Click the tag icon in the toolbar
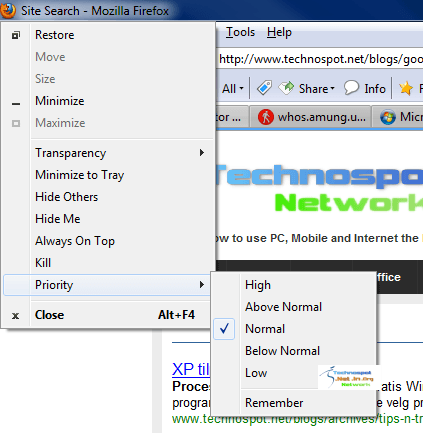Screen dimensions: 423x433 point(264,88)
